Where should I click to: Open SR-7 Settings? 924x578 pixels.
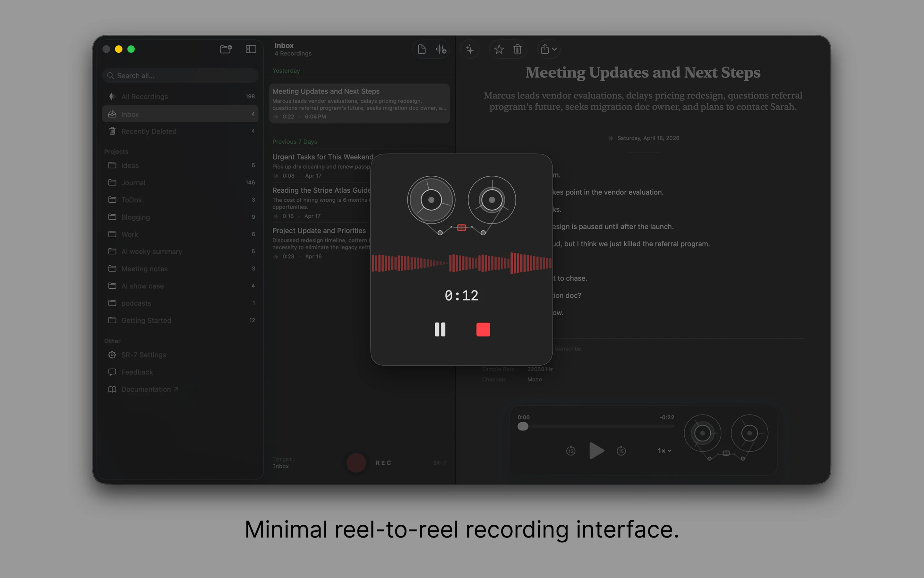[x=180, y=355]
